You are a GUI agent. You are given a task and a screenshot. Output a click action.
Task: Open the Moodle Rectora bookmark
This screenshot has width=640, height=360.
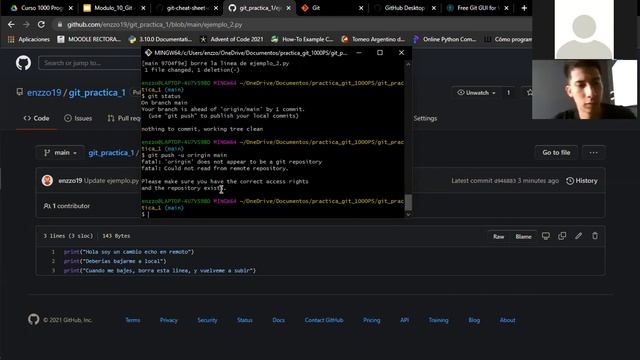(89, 39)
